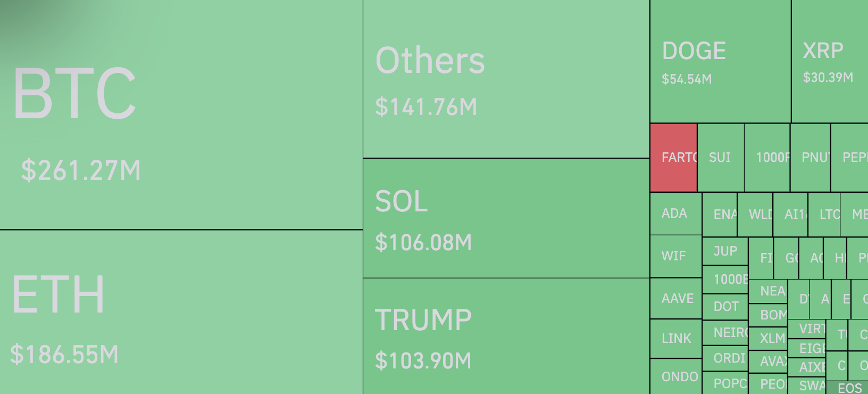
Task: Open the DOGE $54.54M tile
Action: pos(720,61)
